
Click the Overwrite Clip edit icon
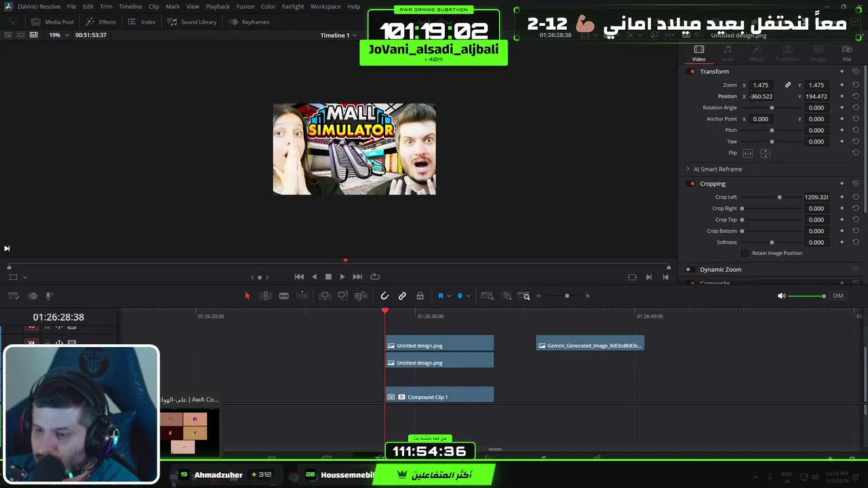(343, 296)
